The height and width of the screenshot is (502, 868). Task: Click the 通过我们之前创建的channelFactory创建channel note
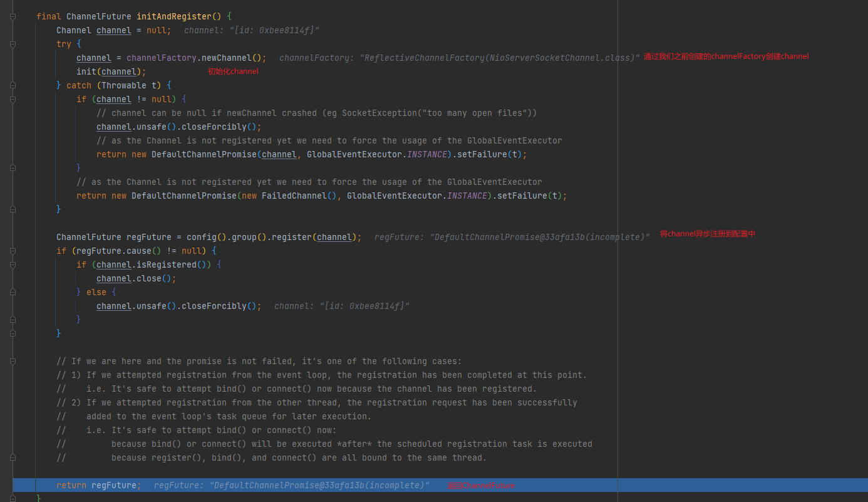point(726,56)
